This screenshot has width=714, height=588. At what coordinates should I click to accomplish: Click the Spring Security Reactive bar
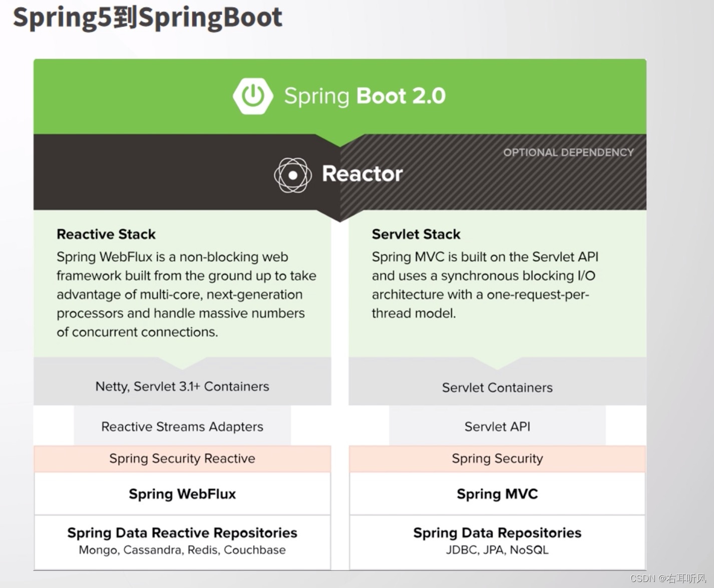tap(182, 459)
